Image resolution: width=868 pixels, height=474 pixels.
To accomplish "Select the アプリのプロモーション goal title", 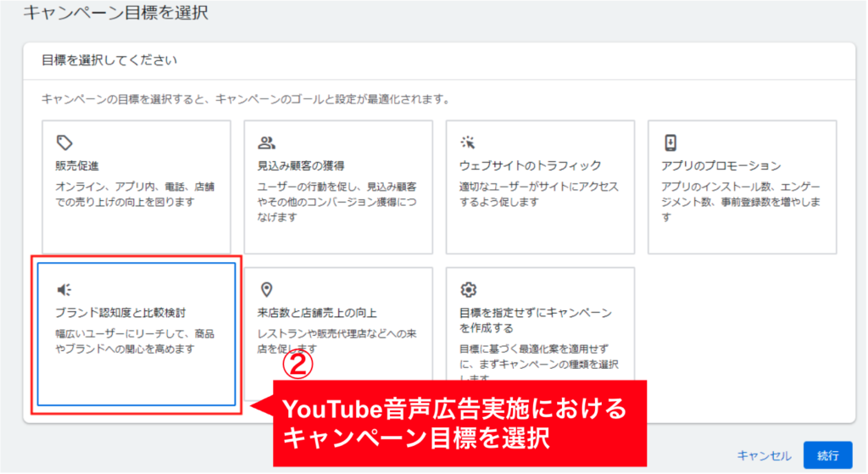I will click(721, 166).
